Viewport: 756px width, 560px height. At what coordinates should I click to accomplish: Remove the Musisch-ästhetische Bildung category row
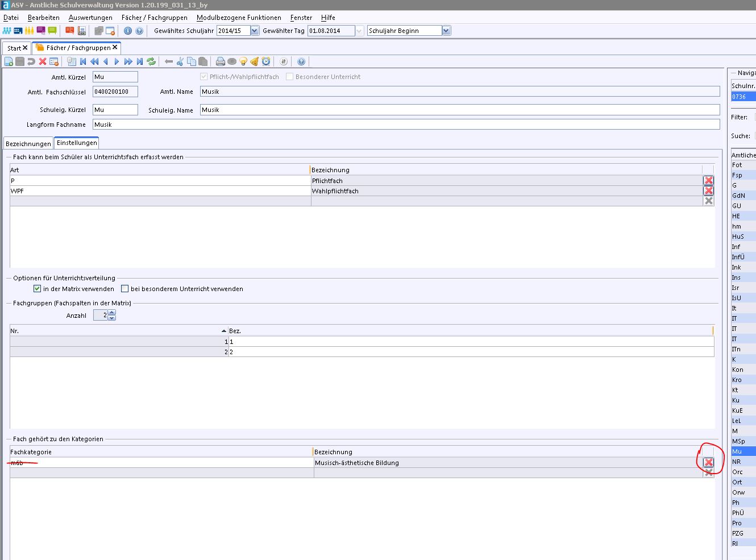709,463
